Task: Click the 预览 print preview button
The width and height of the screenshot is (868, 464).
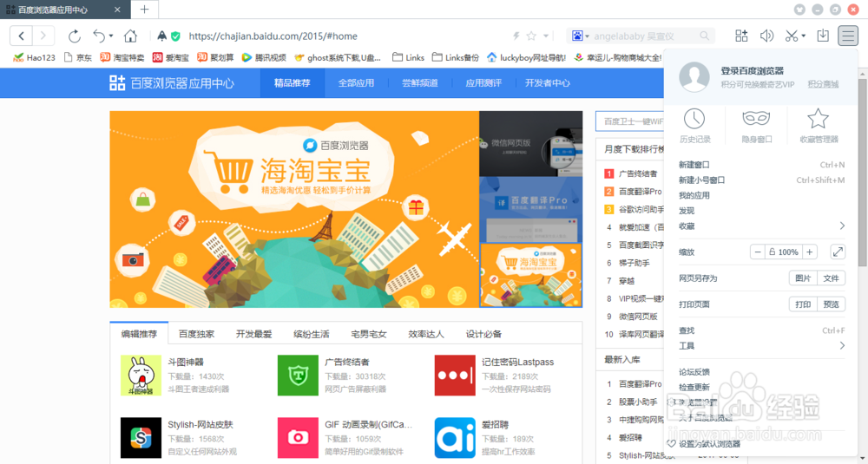Action: (832, 304)
